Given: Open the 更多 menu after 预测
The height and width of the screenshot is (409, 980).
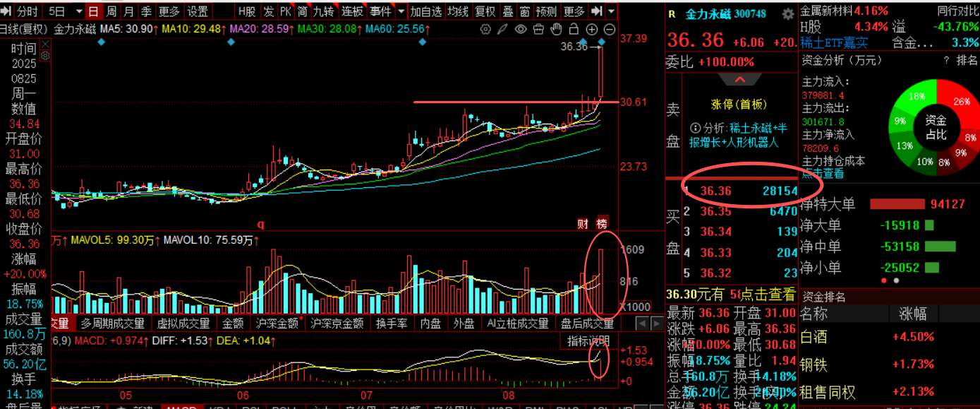Looking at the screenshot, I should pyautogui.click(x=574, y=11).
